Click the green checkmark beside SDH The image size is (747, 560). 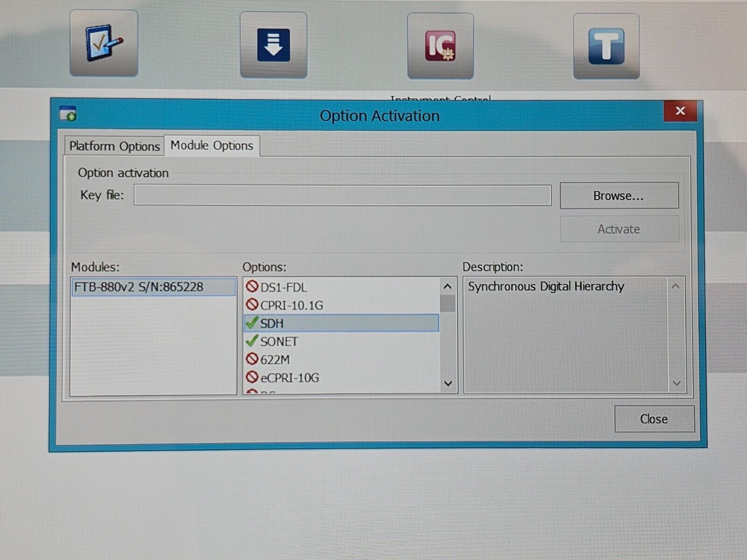pos(252,322)
